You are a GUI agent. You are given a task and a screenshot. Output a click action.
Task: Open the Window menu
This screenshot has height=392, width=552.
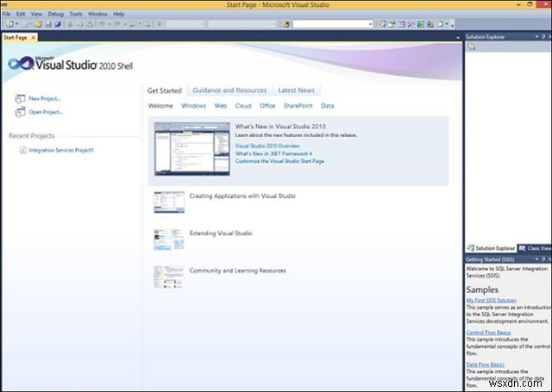coord(97,14)
